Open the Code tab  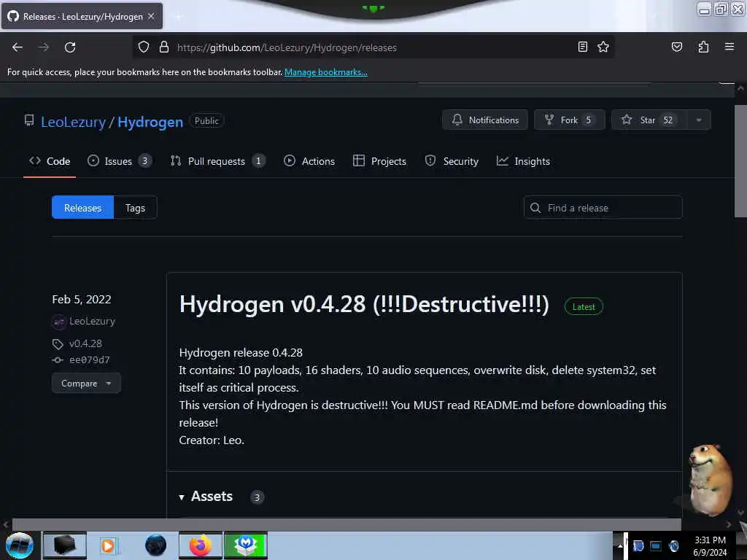(50, 161)
